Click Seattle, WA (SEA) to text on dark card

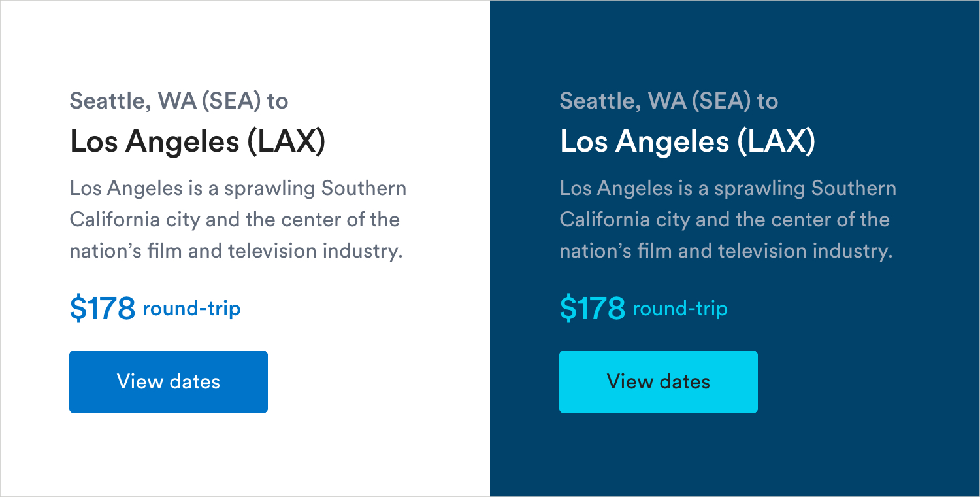click(x=669, y=101)
